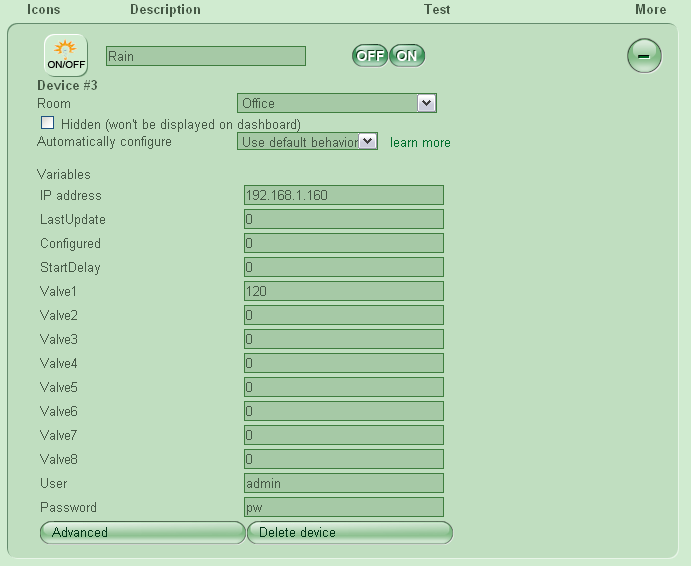The height and width of the screenshot is (566, 691).
Task: Click the Valve8 value field
Action: point(343,459)
